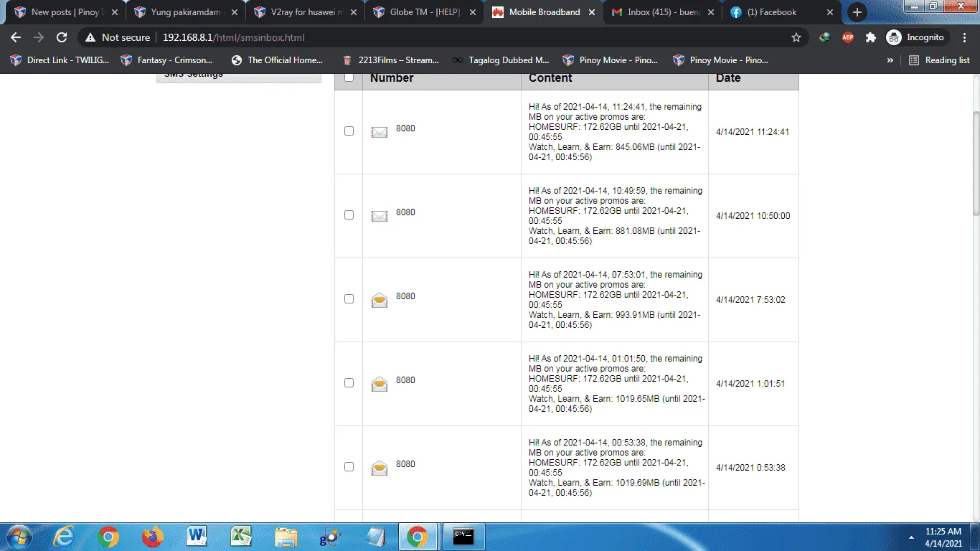980x551 pixels.
Task: Open The Official Home... bookmark
Action: pos(277,60)
